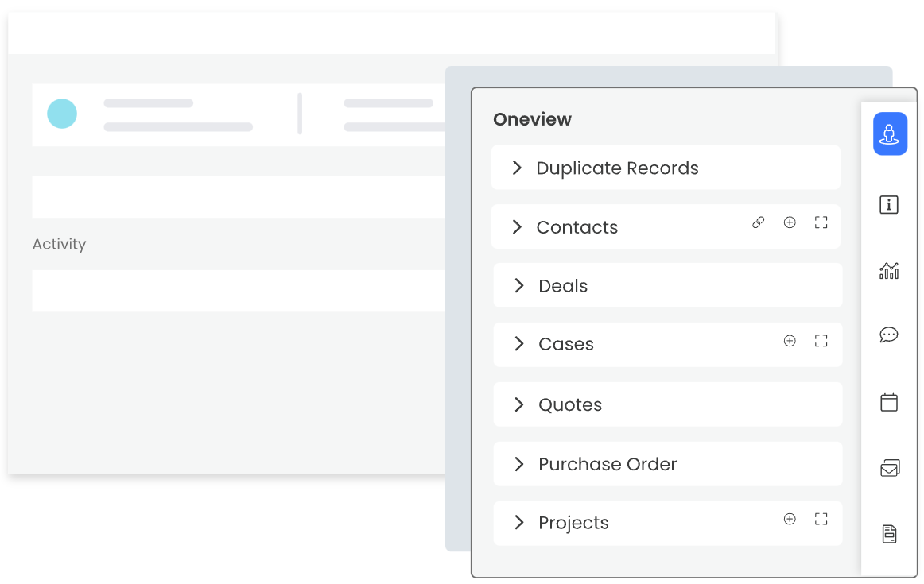Click the Activity heading in background window
Image resolution: width=924 pixels, height=584 pixels.
[59, 244]
